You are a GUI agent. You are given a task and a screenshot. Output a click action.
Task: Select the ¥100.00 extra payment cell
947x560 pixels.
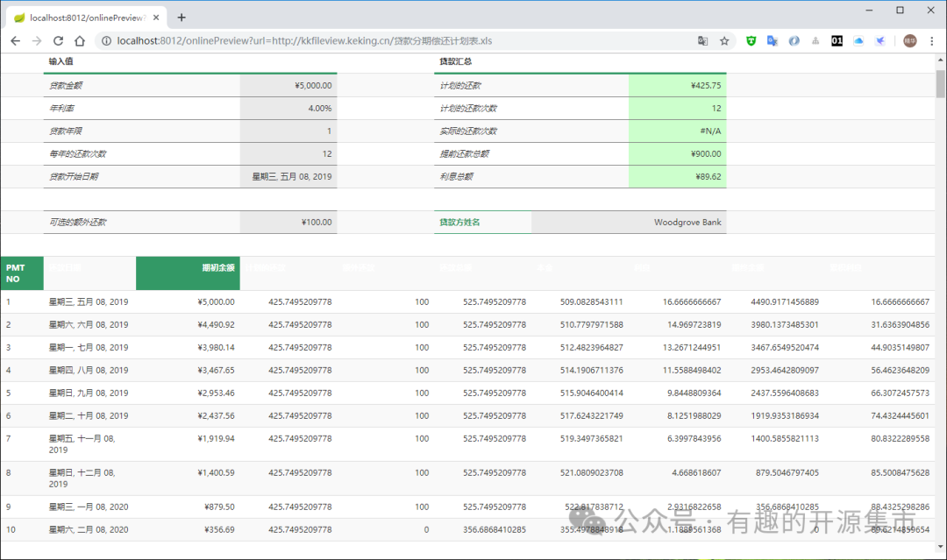[x=288, y=222]
